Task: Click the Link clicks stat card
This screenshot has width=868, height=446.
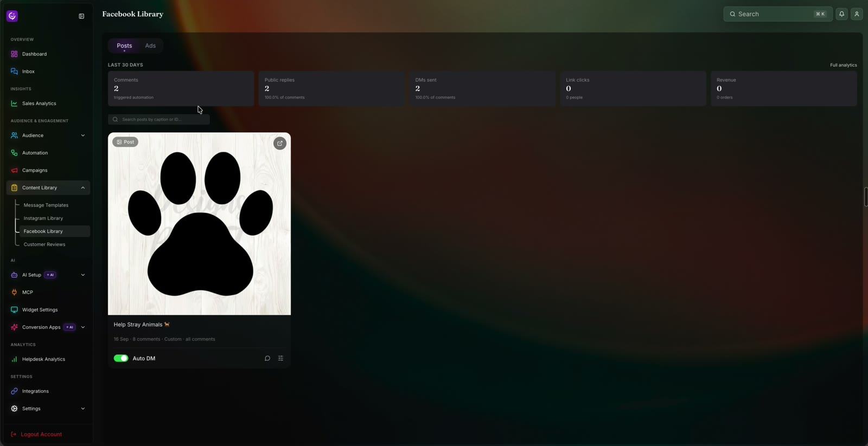Action: point(633,88)
